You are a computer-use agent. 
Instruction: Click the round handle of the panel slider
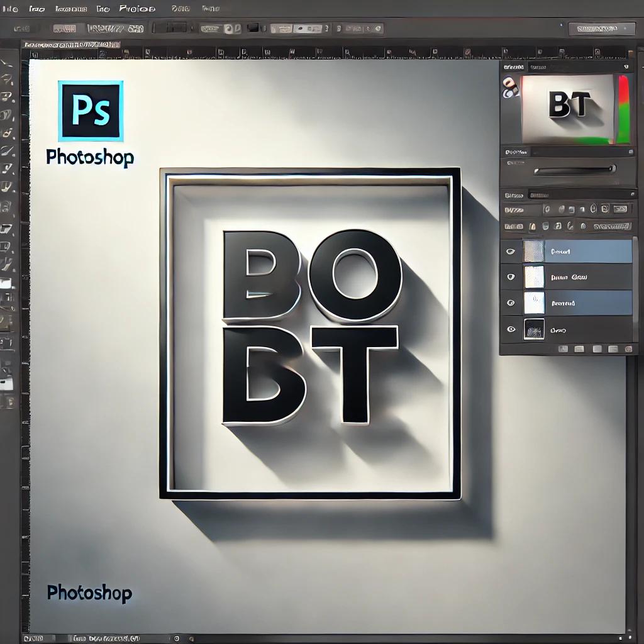click(613, 169)
